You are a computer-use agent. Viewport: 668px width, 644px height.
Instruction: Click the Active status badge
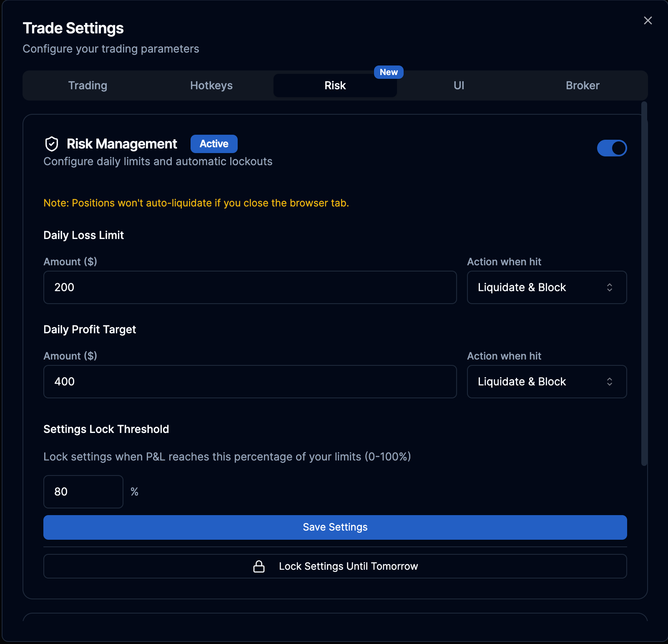pos(214,144)
